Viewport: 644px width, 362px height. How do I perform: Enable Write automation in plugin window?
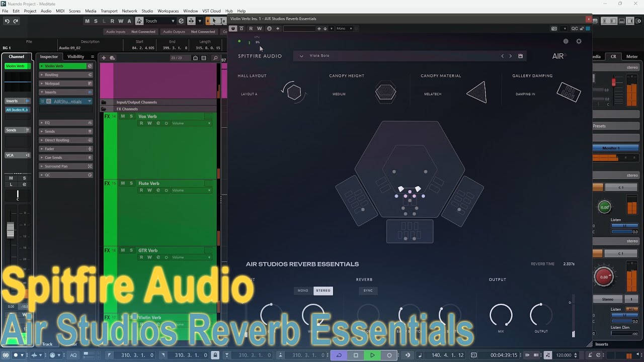pos(260,29)
